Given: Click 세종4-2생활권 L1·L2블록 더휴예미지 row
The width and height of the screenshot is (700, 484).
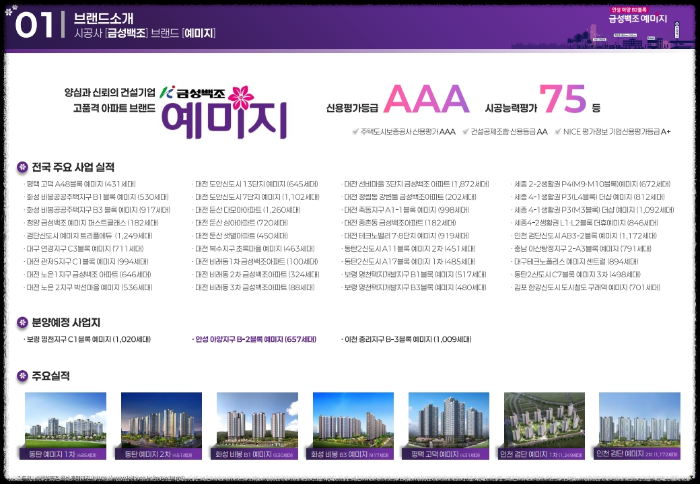Looking at the screenshot, I should click(x=585, y=223).
